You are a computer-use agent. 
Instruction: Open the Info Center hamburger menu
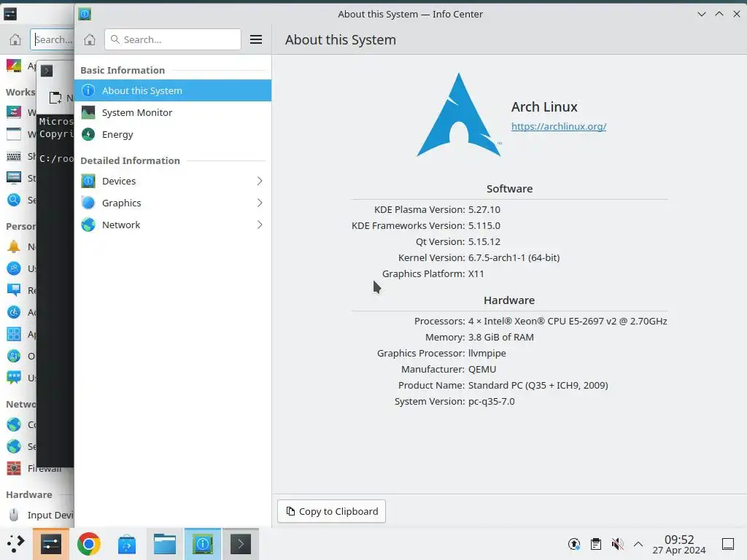click(256, 39)
